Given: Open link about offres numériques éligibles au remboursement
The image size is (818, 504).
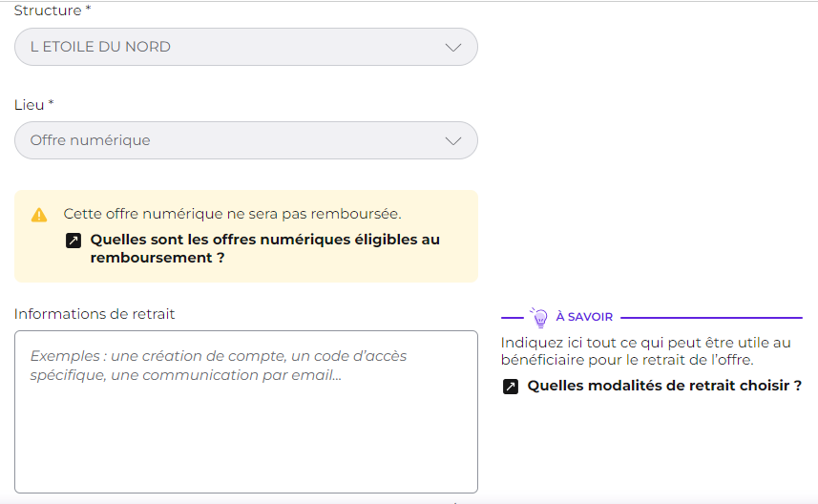Looking at the screenshot, I should point(265,248).
